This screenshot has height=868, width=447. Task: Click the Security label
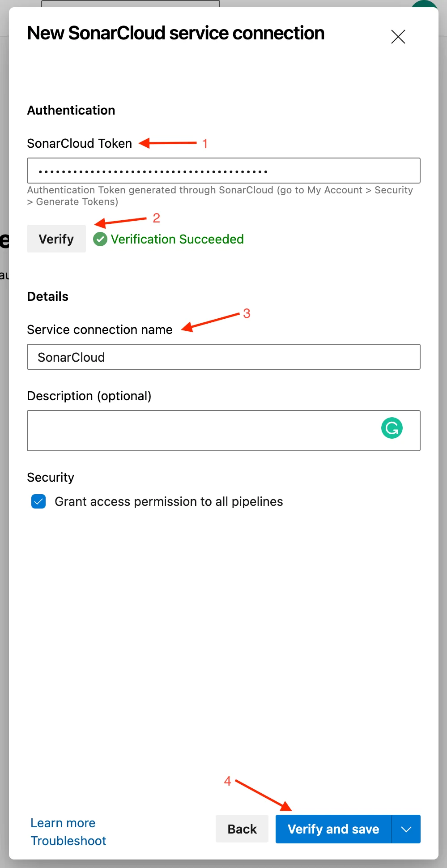51,477
